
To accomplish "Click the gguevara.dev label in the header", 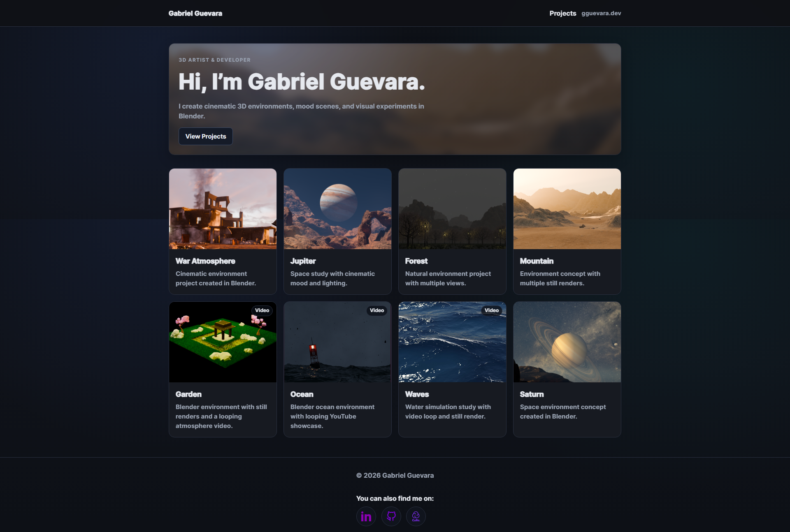I will click(x=601, y=13).
